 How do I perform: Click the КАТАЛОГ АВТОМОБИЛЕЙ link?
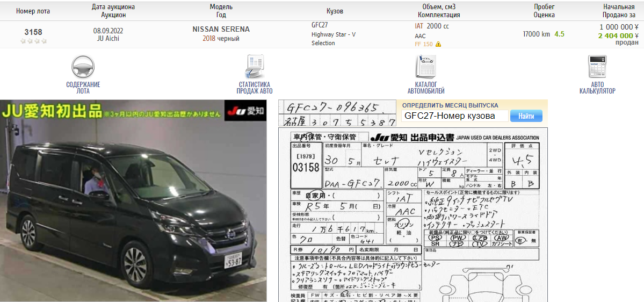426,88
